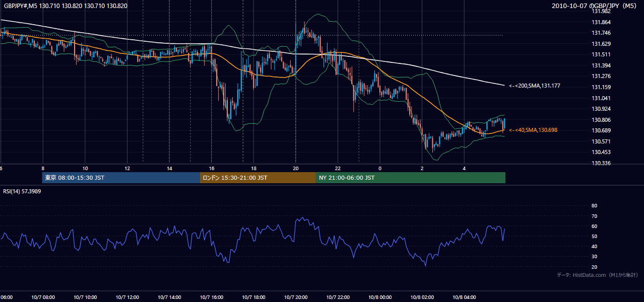Click price axis label 130.453
The height and width of the screenshot is (302, 644).
click(x=600, y=152)
